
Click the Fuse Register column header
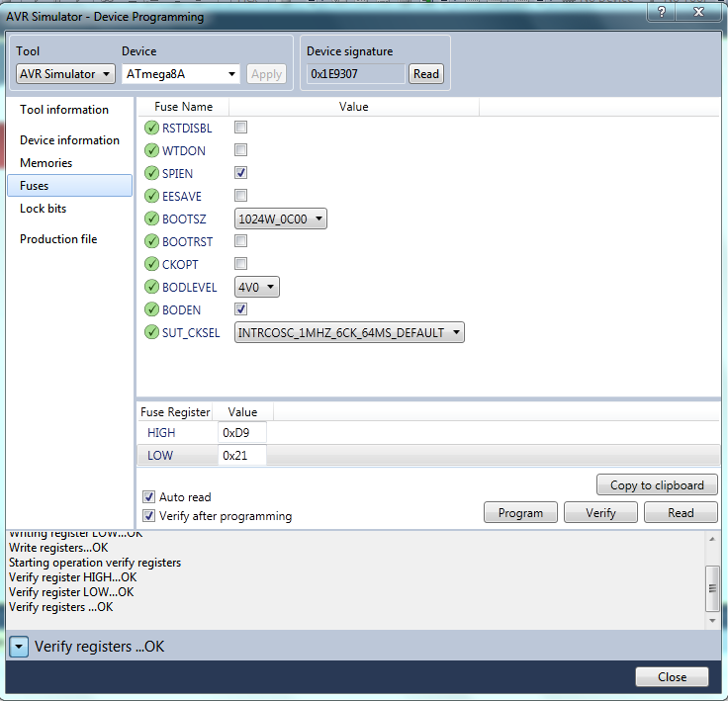click(175, 412)
